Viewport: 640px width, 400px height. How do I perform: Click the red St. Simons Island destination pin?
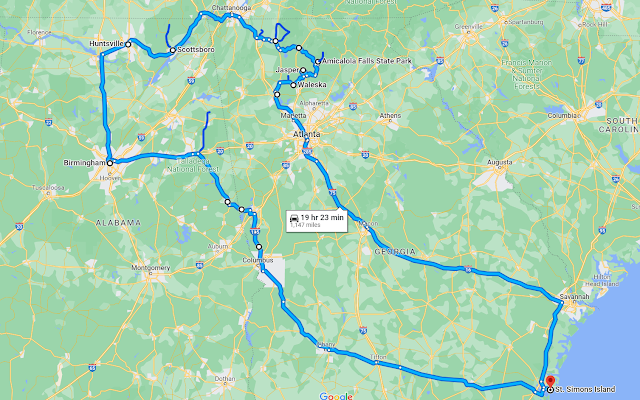(x=550, y=381)
